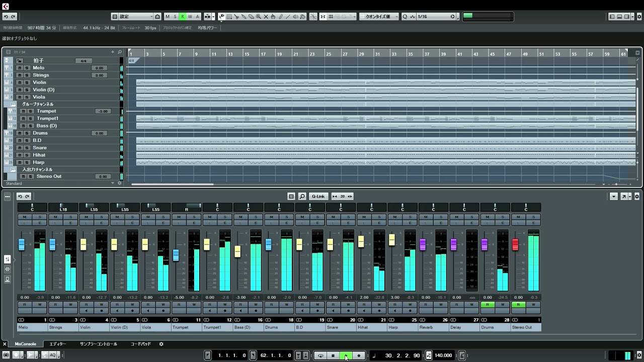This screenshot has height=362, width=644.
Task: Click the Trumpet channel blue fader
Action: (176, 255)
